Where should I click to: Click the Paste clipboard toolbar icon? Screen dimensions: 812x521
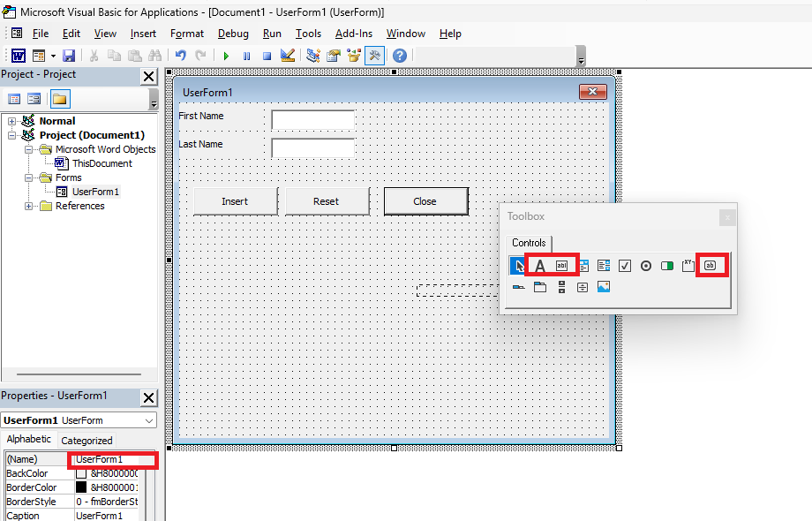(x=135, y=56)
